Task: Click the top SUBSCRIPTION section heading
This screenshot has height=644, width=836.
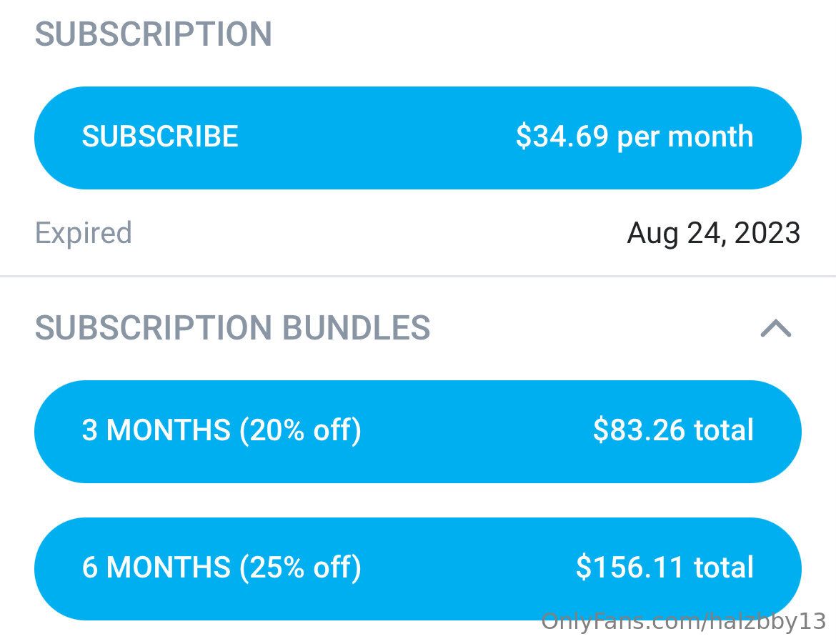Action: pos(154,34)
